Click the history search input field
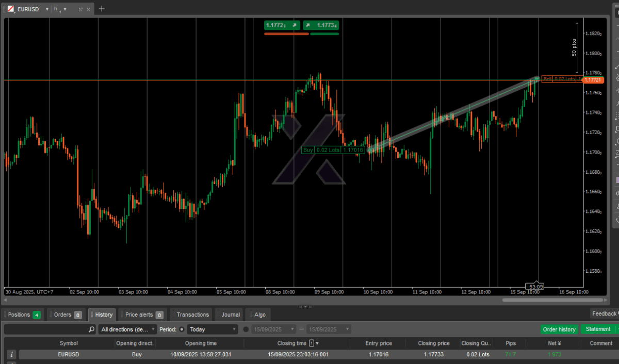619x364 pixels. 45,329
